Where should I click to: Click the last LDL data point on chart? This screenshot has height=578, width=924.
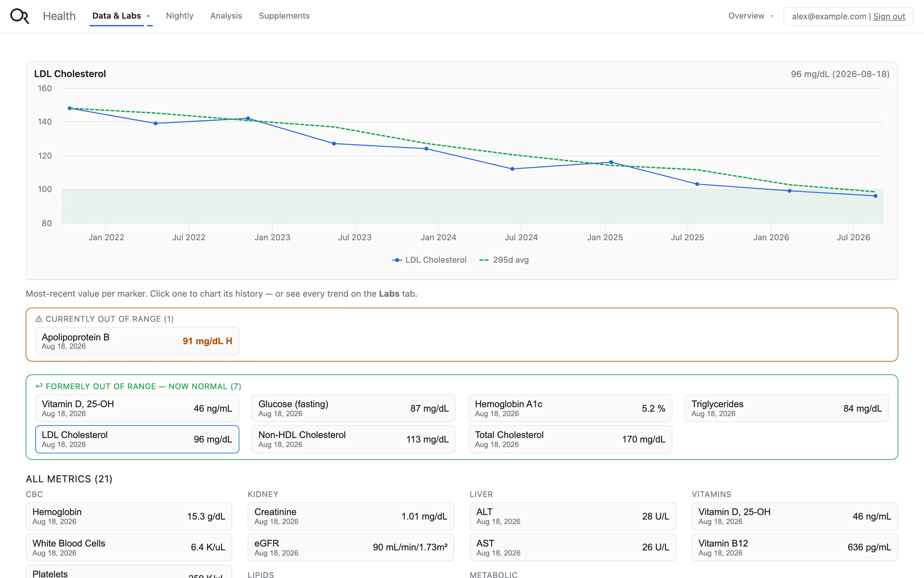click(x=876, y=196)
